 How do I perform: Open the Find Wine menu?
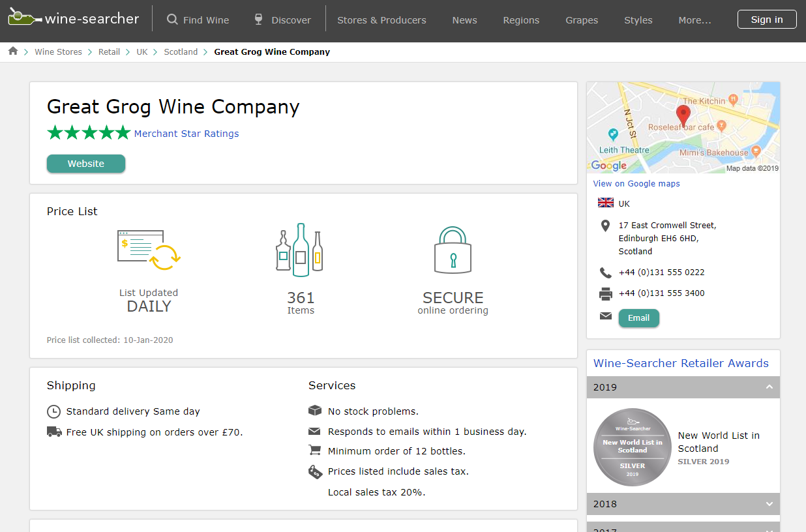pos(198,20)
